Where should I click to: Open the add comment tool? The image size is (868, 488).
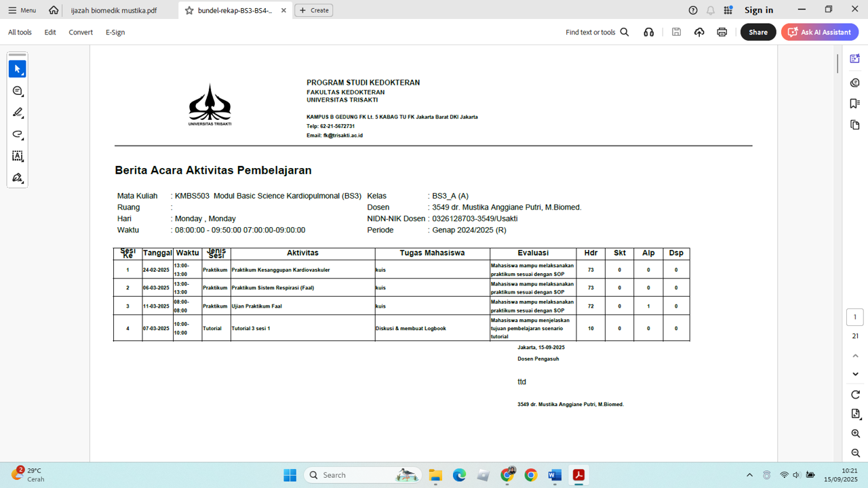coord(18,91)
